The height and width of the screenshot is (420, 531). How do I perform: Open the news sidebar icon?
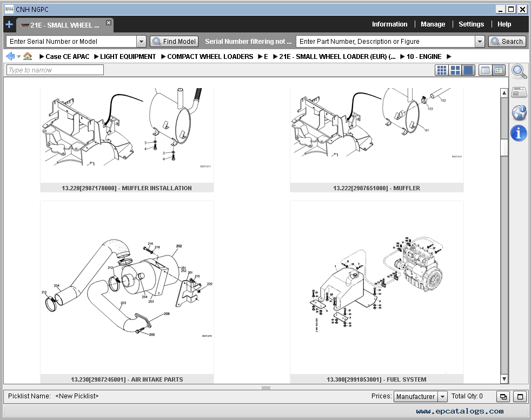point(519,92)
